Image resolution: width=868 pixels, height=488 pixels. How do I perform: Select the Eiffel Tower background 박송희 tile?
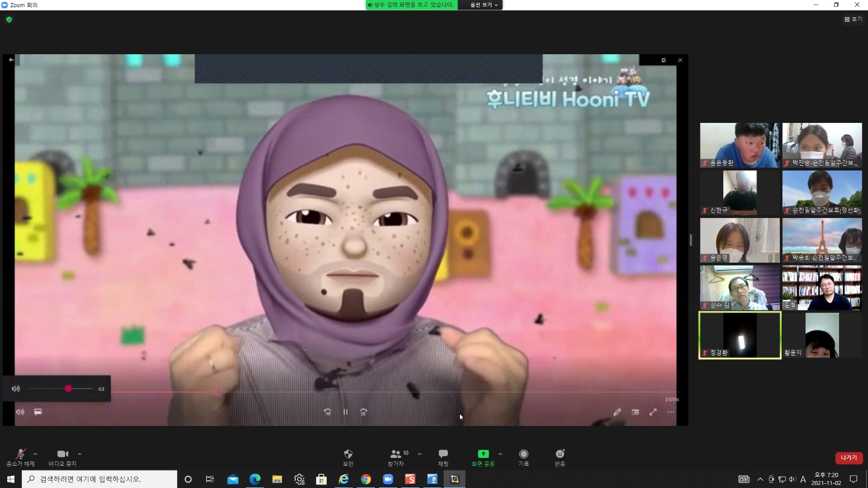point(822,240)
